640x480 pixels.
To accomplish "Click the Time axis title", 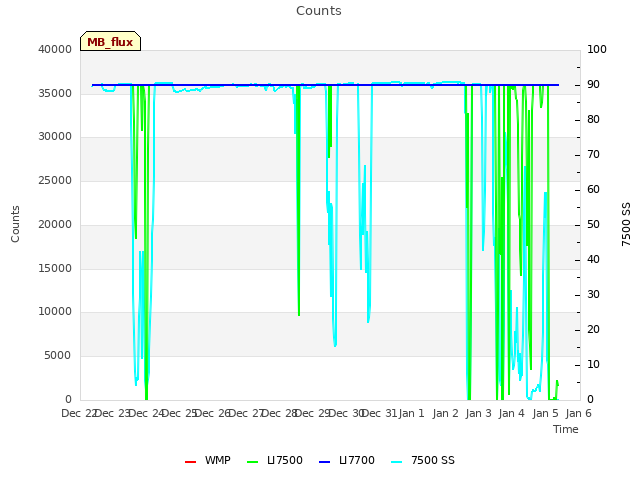I will coord(566,429).
